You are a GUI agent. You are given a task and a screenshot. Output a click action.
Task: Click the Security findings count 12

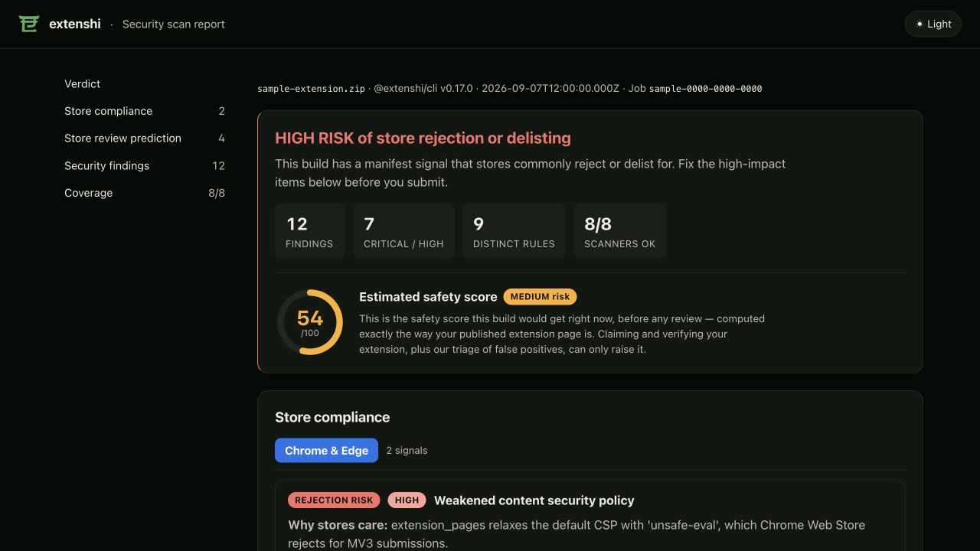218,165
